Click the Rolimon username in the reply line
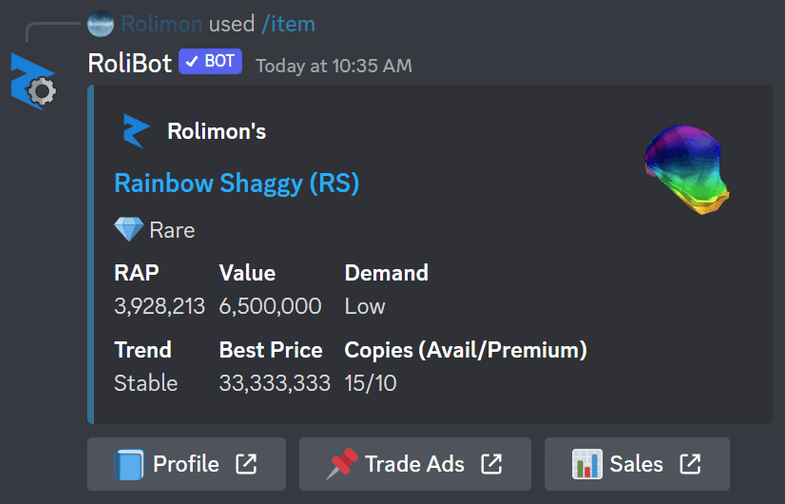The image size is (785, 504). pyautogui.click(x=161, y=24)
